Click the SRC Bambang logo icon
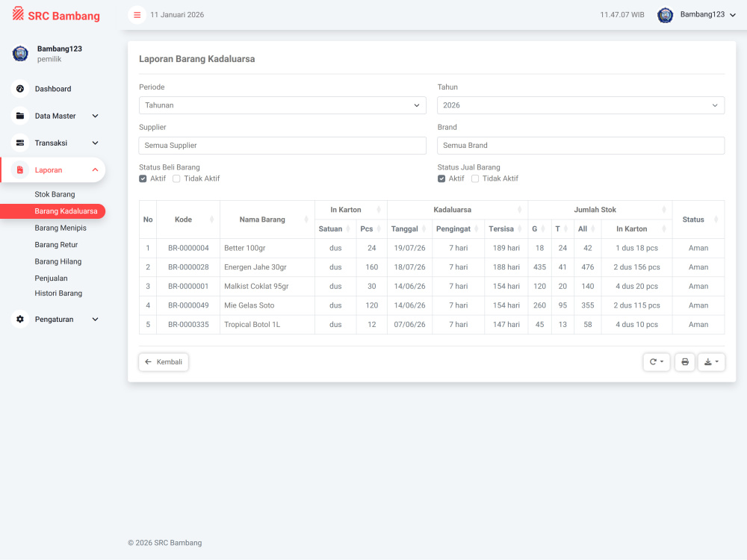 (x=18, y=13)
